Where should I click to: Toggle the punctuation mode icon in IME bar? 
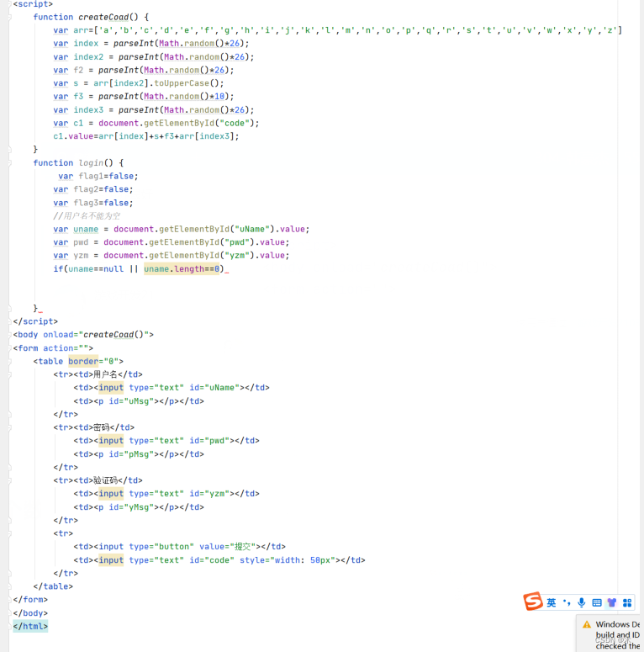[567, 602]
